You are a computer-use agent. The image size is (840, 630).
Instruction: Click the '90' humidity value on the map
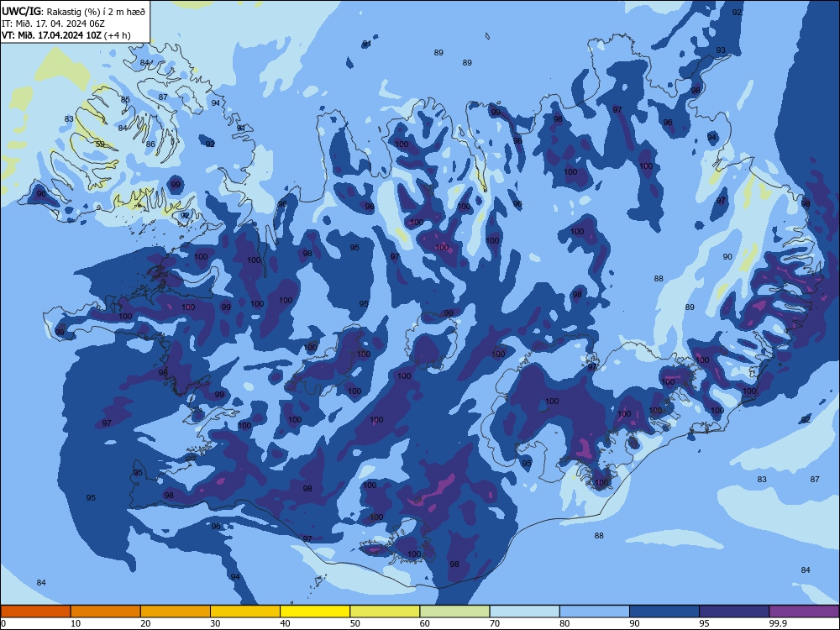727,256
